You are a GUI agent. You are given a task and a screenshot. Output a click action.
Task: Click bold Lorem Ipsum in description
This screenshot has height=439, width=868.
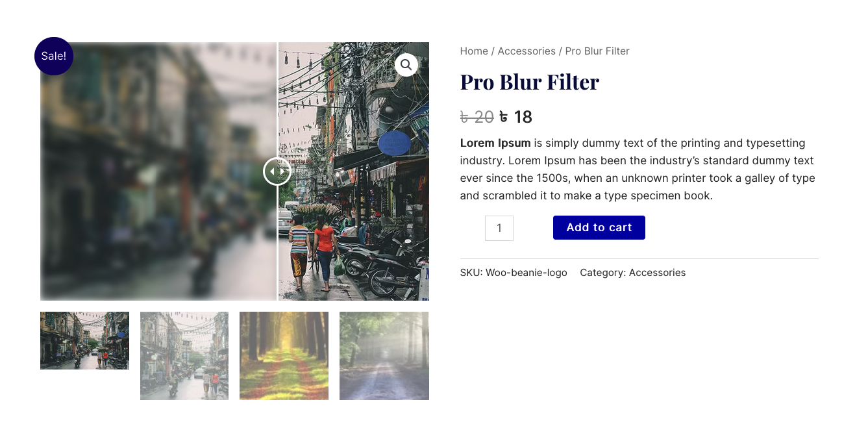tap(495, 143)
